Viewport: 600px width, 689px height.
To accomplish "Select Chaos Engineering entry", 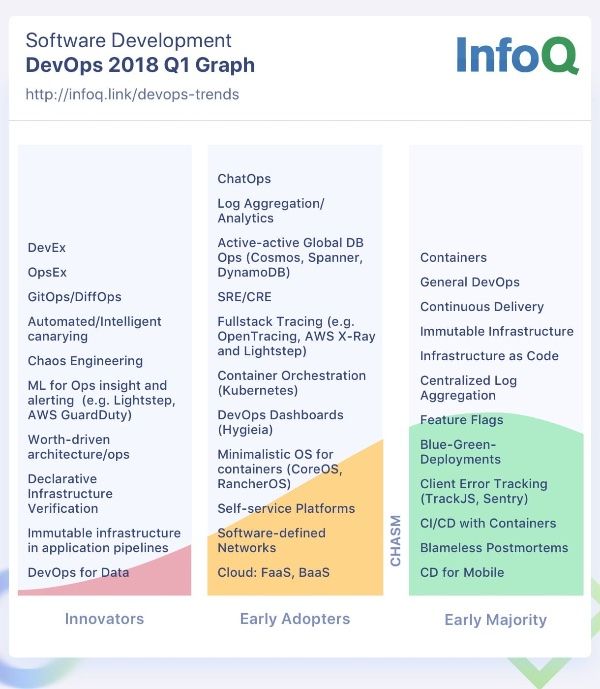I will click(x=85, y=361).
